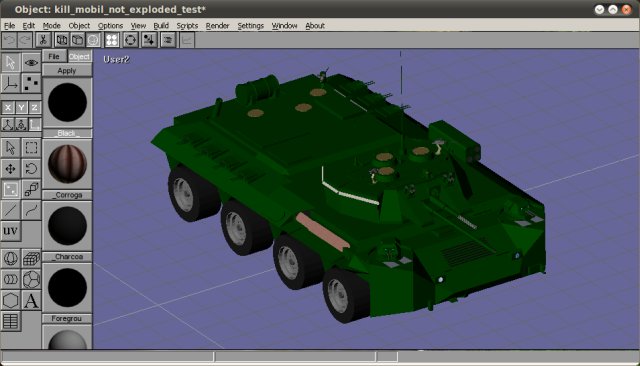Select the dashed rectangle selection tool
640x366 pixels.
pyautogui.click(x=31, y=148)
